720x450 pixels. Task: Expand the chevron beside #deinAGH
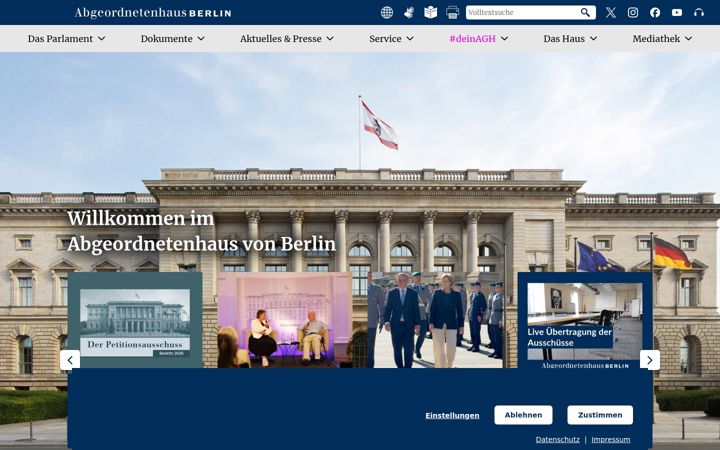(504, 39)
